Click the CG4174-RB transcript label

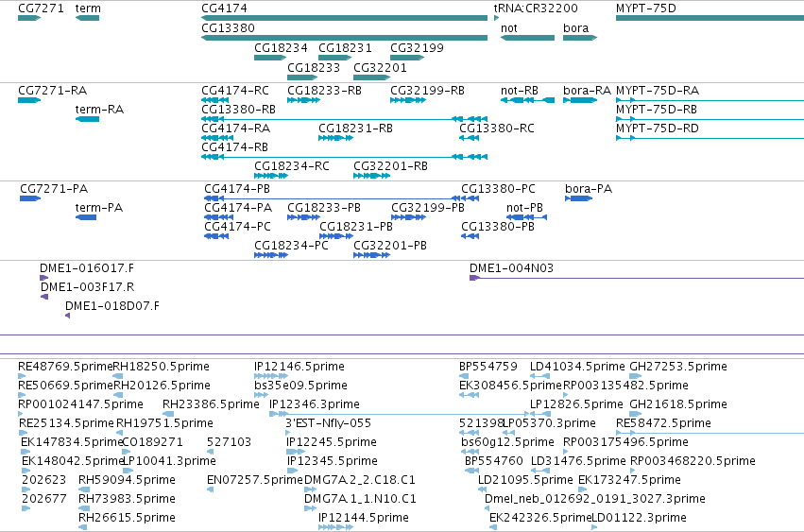[x=235, y=147]
